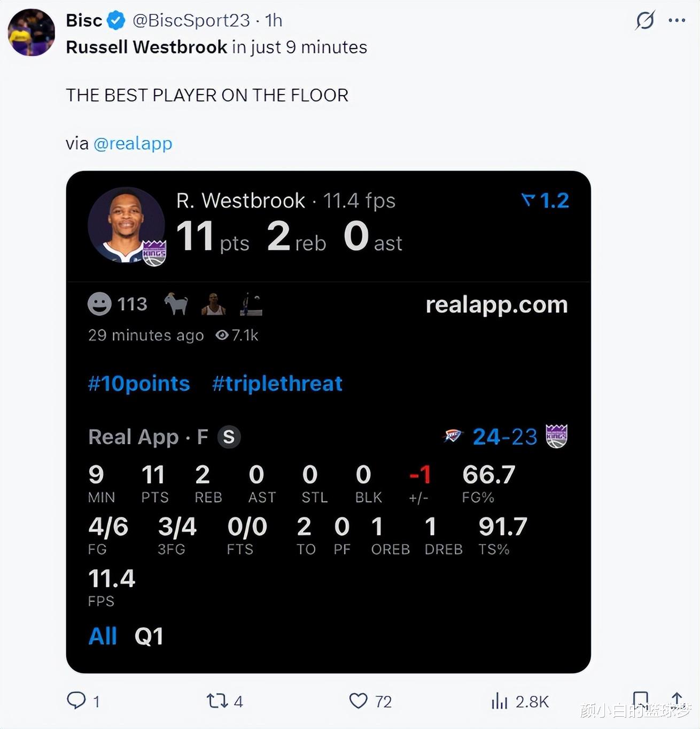Viewport: 700px width, 729px height.
Task: Click the #triplethreat hashtag
Action: point(277,384)
